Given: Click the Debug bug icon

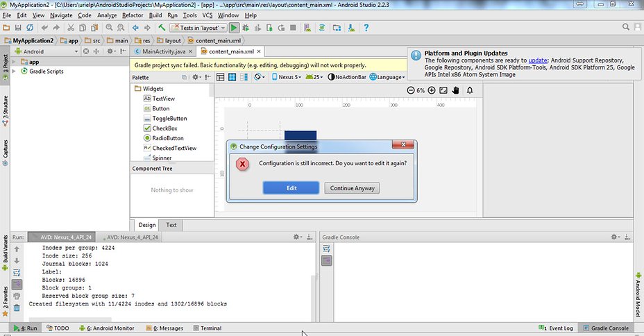Looking at the screenshot, I should [246, 28].
